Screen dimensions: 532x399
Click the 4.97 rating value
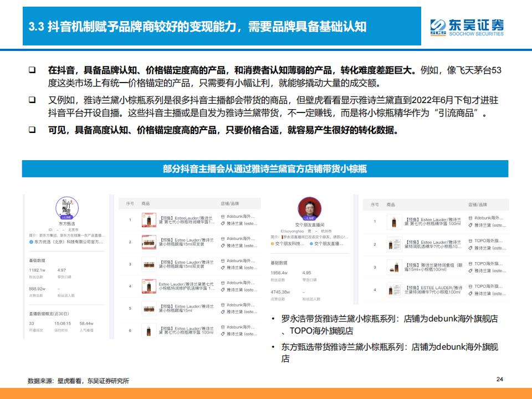click(62, 270)
